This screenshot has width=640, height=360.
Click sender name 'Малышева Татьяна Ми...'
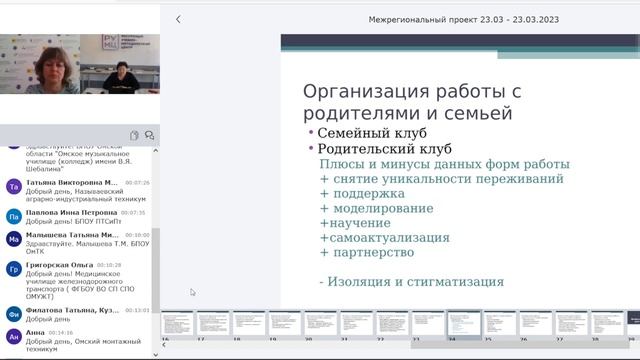(72, 235)
